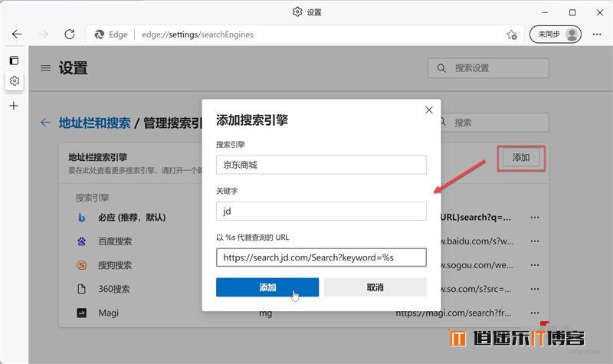Minimize the Edge window
Screen dimensions: 613x364
pos(546,12)
